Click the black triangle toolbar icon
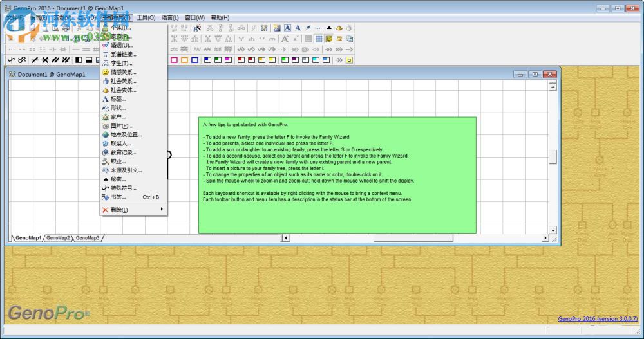This screenshot has height=339, width=644. [329, 28]
